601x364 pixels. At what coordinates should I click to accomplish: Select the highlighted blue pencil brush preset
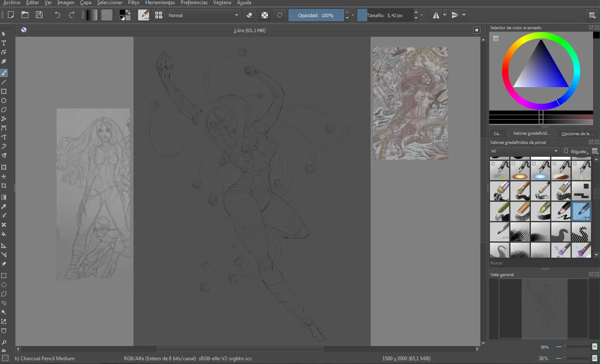click(582, 211)
